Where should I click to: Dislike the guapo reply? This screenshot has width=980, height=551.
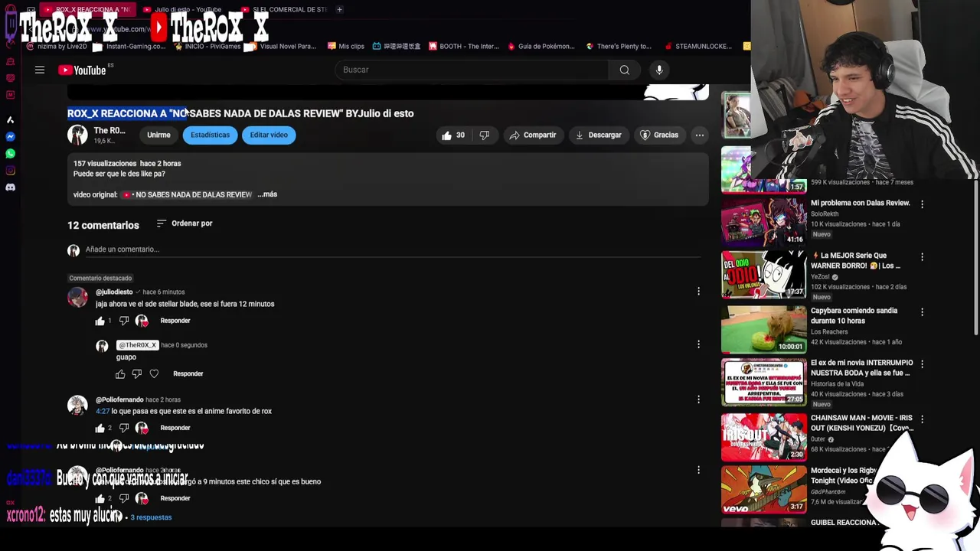(137, 373)
